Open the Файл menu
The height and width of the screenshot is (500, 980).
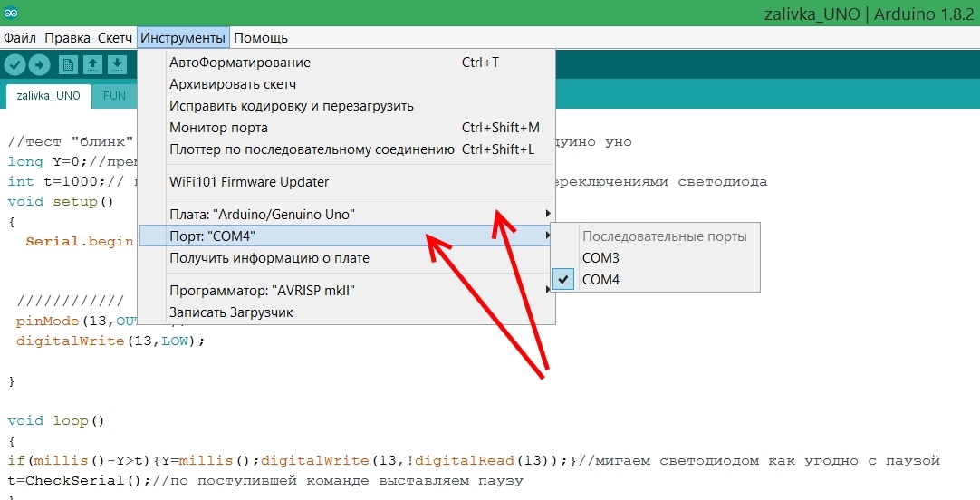tap(20, 38)
